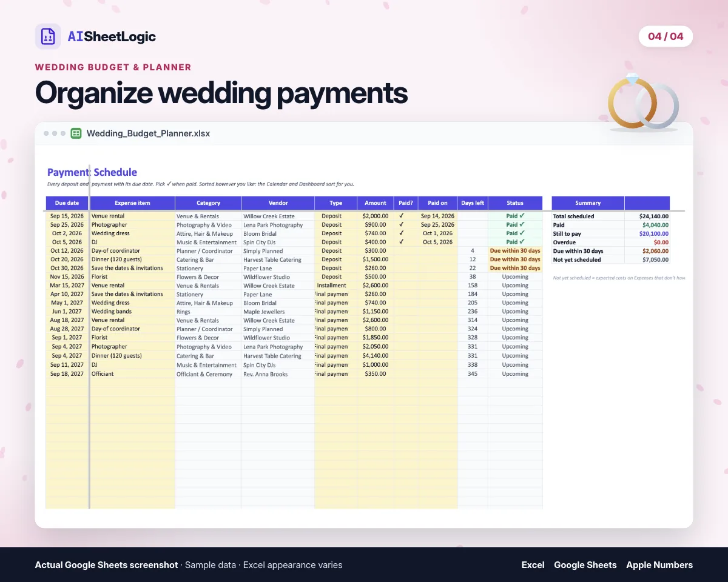Click the $1,850.00 amount cell

(x=376, y=338)
